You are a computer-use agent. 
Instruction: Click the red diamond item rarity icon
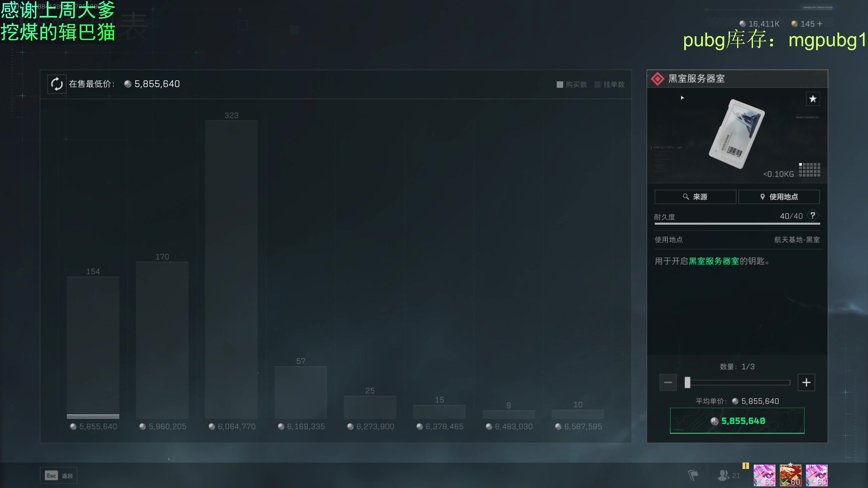[x=657, y=79]
